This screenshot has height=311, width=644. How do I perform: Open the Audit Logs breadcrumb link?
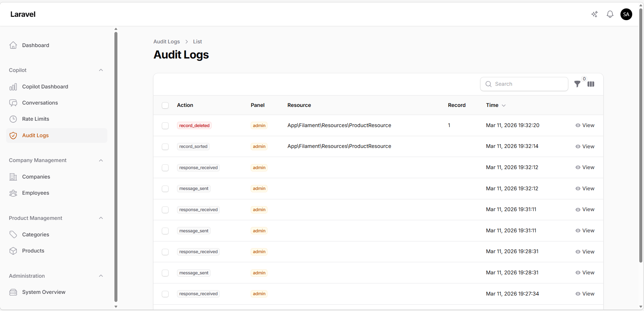coord(166,41)
